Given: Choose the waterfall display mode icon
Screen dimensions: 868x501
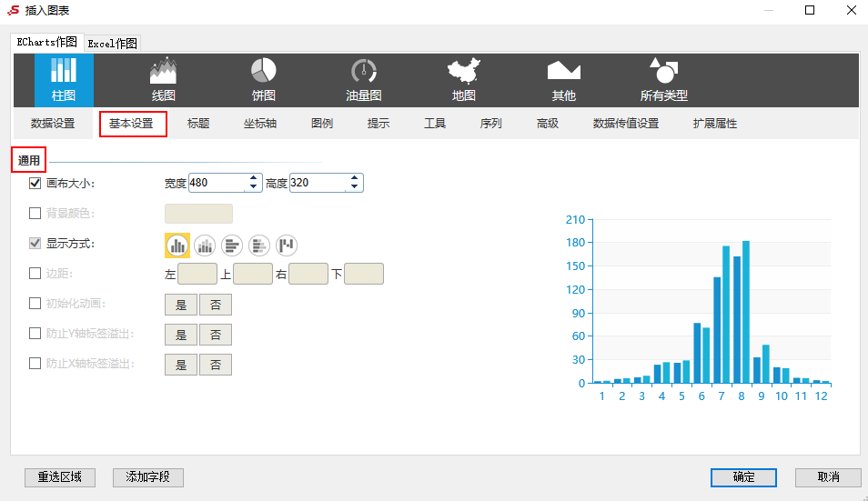Looking at the screenshot, I should pos(287,245).
